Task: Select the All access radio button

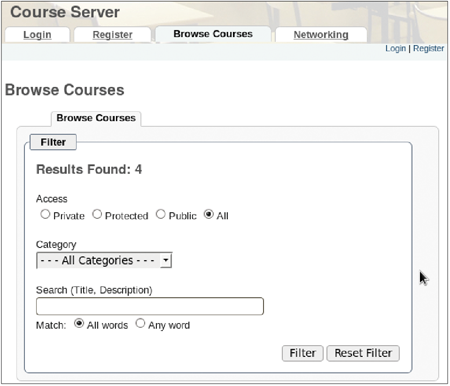Action: tap(209, 214)
